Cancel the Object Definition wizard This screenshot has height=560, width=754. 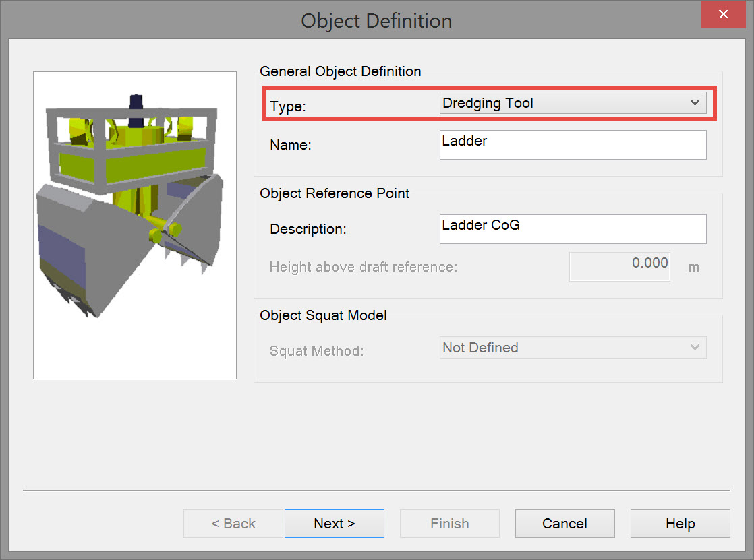(565, 524)
